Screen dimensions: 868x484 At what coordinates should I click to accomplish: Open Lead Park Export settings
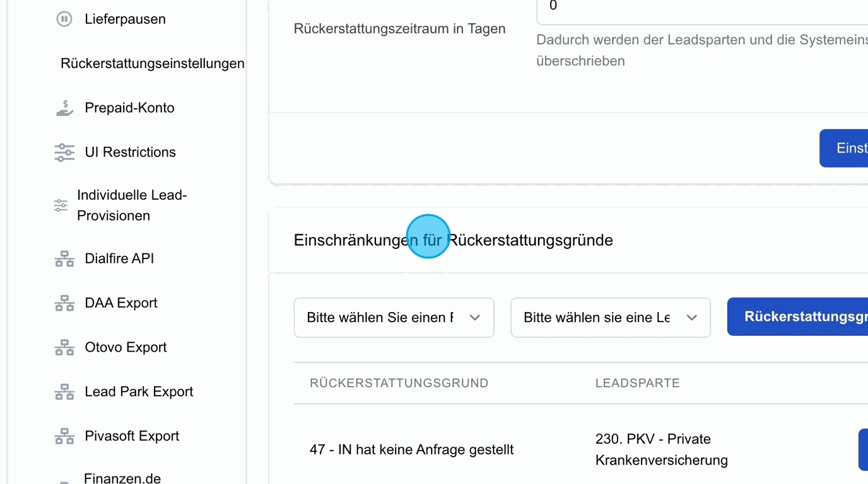(x=139, y=391)
